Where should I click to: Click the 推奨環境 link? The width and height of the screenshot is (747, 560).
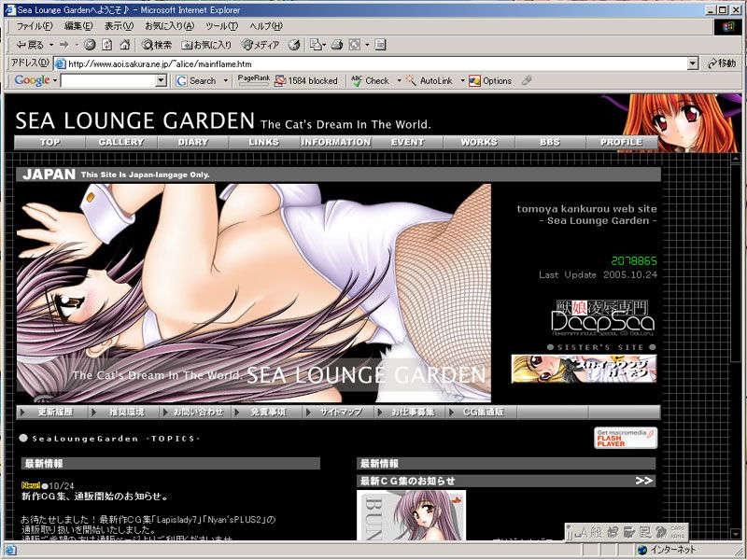(x=124, y=412)
